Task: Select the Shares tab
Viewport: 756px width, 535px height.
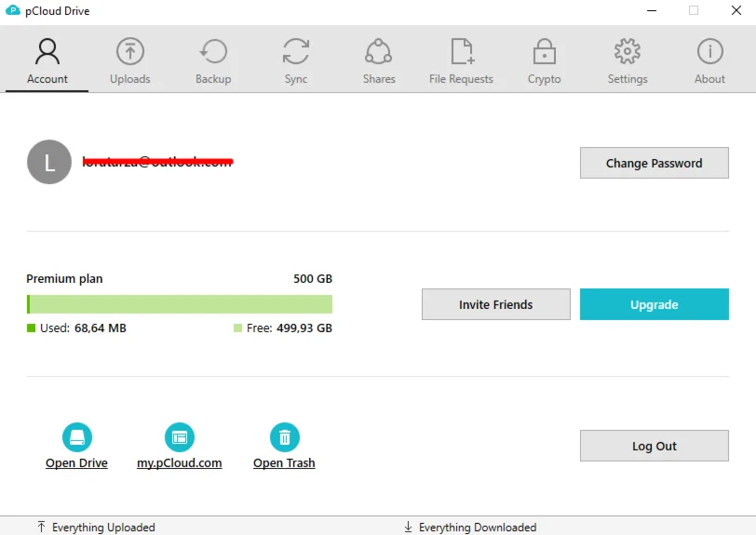Action: [x=379, y=61]
